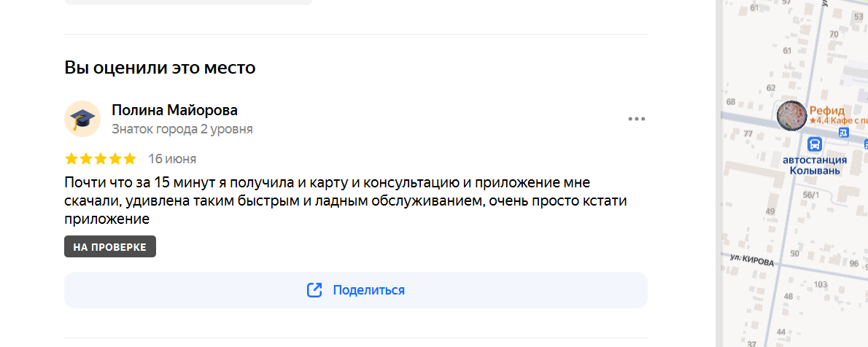Click the small blue bus-stop icon near Рефид
The height and width of the screenshot is (347, 868).
[x=843, y=132]
